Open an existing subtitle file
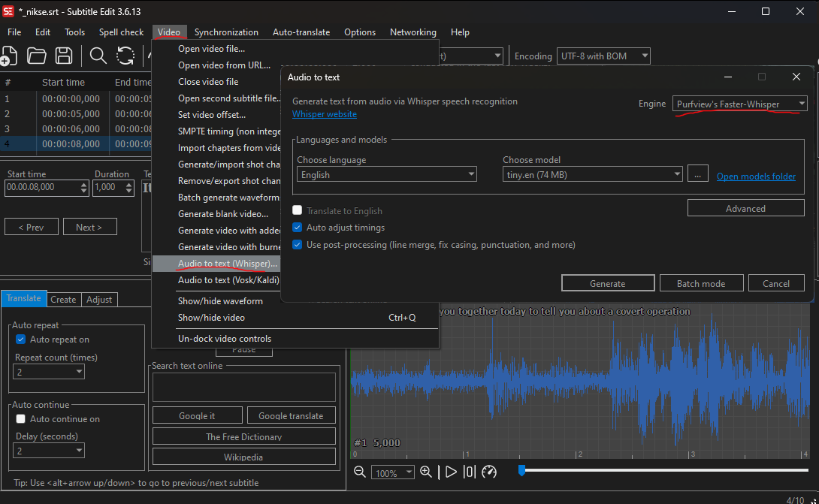 [37, 56]
